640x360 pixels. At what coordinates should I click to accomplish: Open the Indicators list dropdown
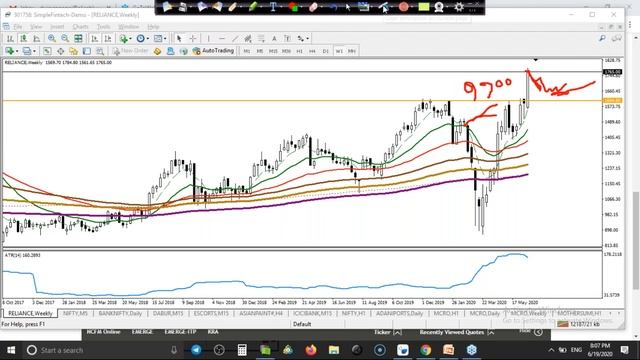point(125,38)
